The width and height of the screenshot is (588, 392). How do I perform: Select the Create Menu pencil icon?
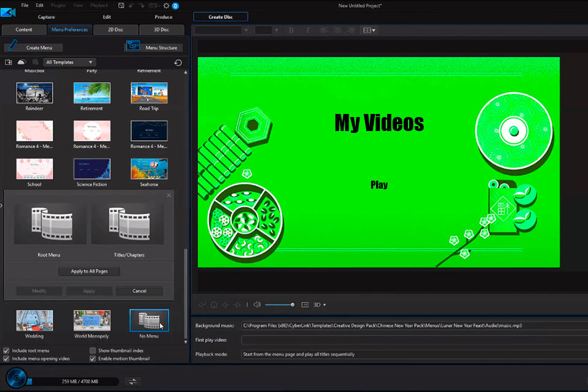point(11,47)
